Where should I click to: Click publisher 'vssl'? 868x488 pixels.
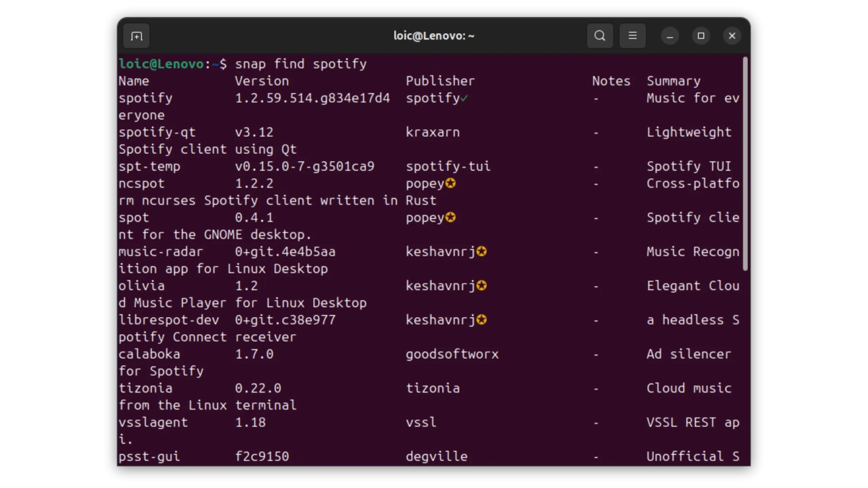tap(421, 422)
